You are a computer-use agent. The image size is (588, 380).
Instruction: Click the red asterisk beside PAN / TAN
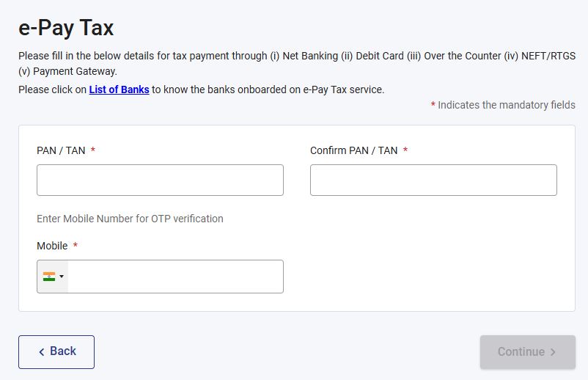pyautogui.click(x=93, y=150)
